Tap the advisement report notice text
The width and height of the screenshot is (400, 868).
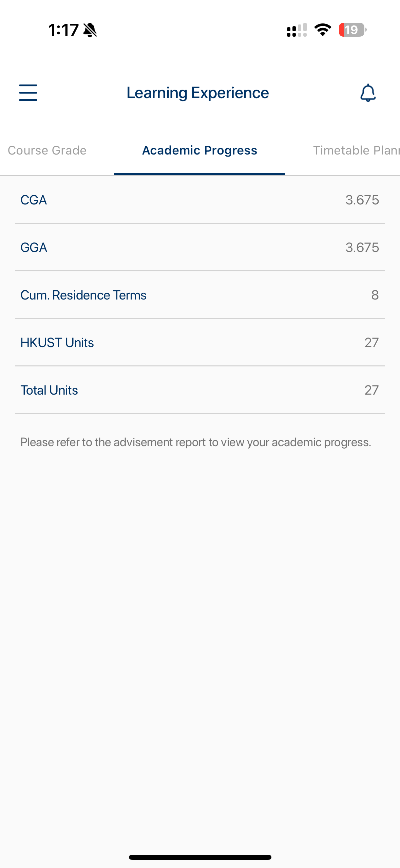[x=196, y=442]
